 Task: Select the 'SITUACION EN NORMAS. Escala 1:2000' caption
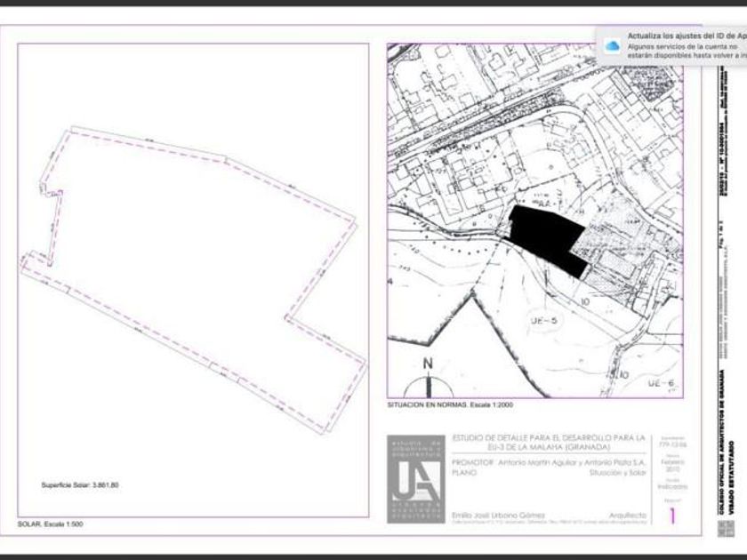coord(450,404)
